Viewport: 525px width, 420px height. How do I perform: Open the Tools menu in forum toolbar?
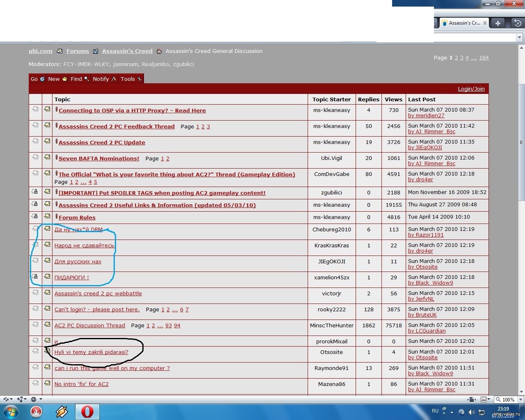coord(131,79)
